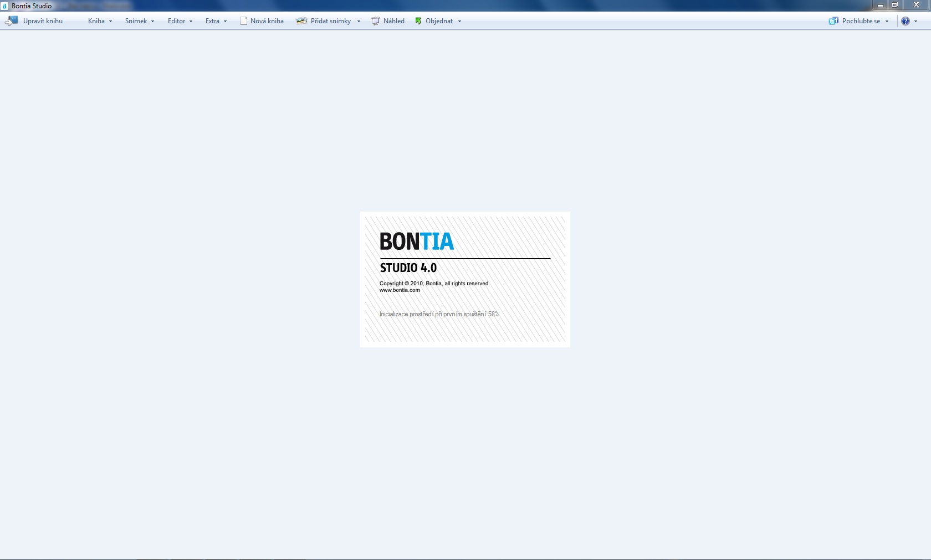Click the Bontia Studio window title text

(x=32, y=6)
